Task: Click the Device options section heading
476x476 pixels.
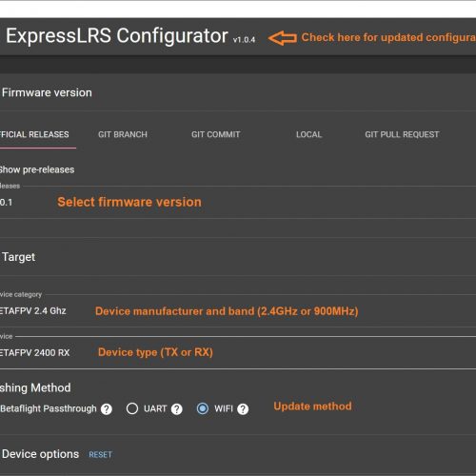Action: coord(40,454)
